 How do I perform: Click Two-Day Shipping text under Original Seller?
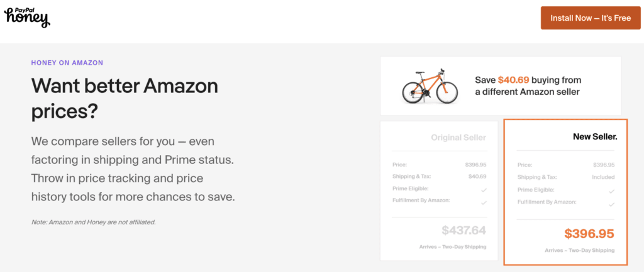(x=452, y=247)
